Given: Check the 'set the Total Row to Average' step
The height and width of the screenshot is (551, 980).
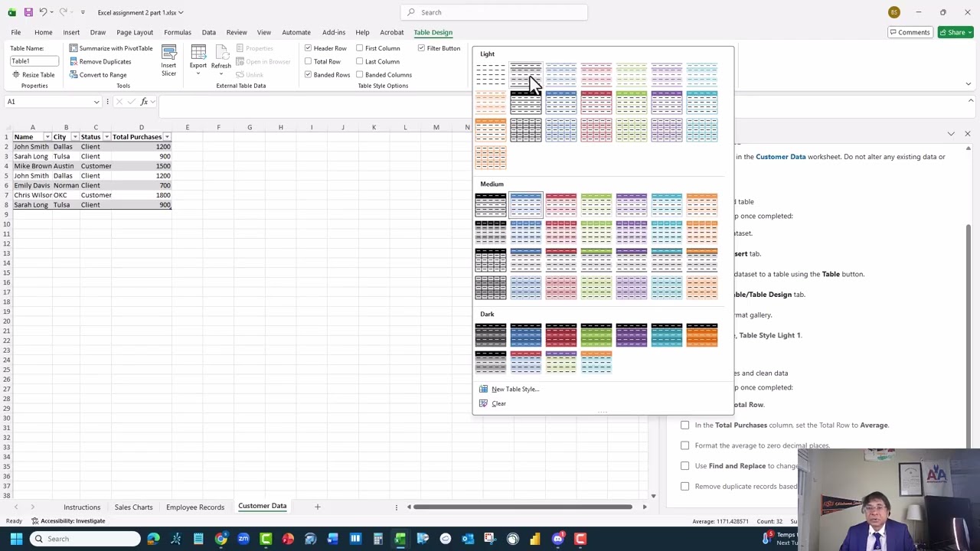Looking at the screenshot, I should (x=684, y=425).
